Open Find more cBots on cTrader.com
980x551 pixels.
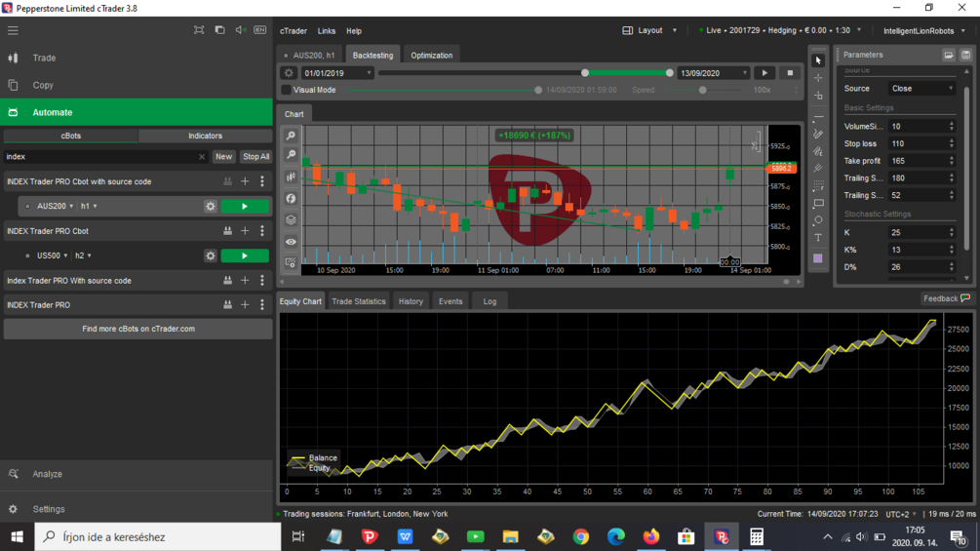pyautogui.click(x=138, y=329)
